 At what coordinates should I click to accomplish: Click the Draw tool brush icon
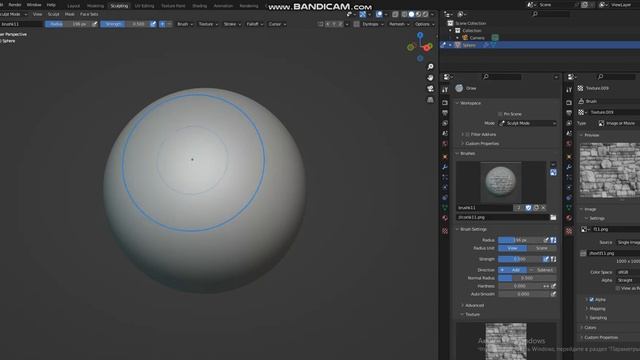coord(459,88)
